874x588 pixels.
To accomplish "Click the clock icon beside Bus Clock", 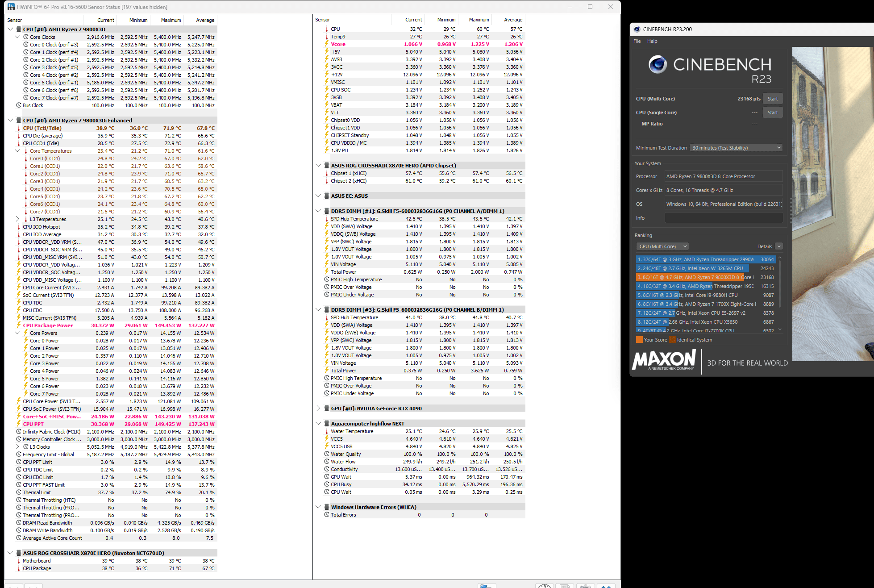I will pyautogui.click(x=19, y=105).
